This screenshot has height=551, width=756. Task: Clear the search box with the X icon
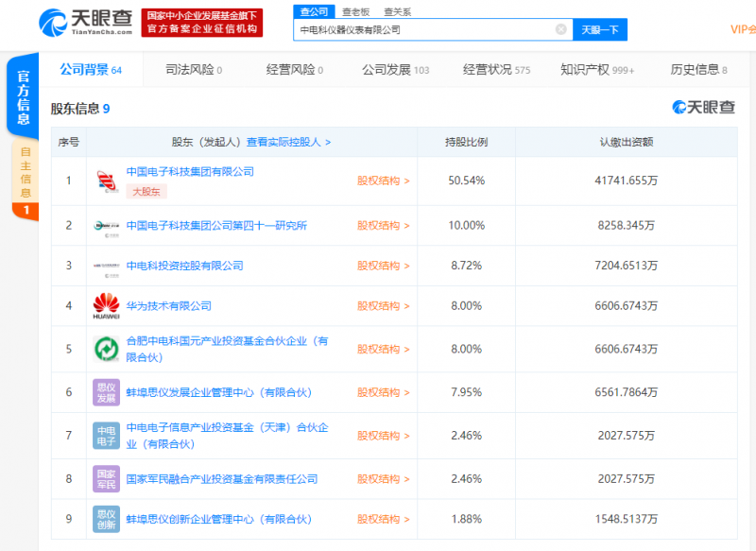[x=560, y=30]
